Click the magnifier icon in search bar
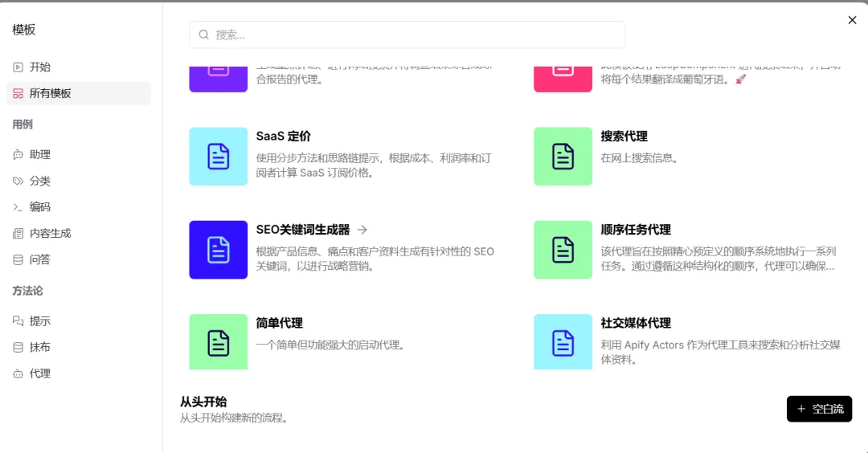This screenshot has width=868, height=453. point(204,35)
